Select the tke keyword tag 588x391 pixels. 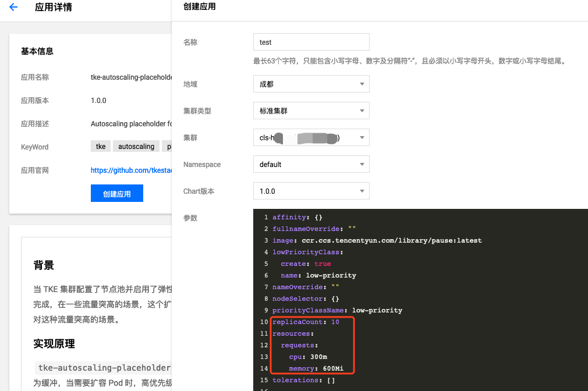click(100, 146)
